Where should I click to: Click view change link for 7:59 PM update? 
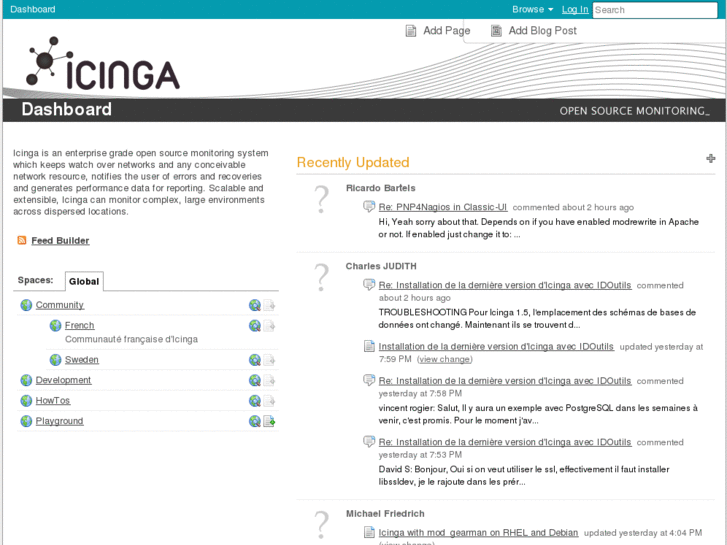point(445,359)
